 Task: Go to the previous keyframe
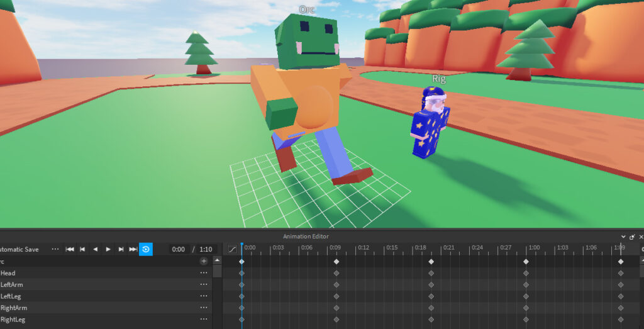click(82, 249)
